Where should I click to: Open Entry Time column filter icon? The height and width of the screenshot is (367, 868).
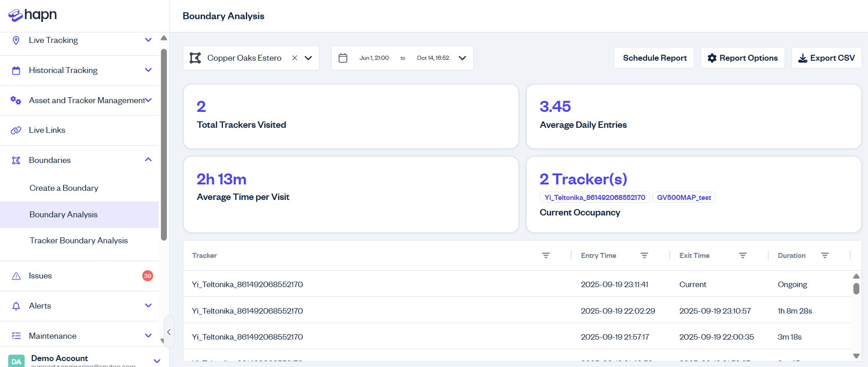tap(644, 256)
